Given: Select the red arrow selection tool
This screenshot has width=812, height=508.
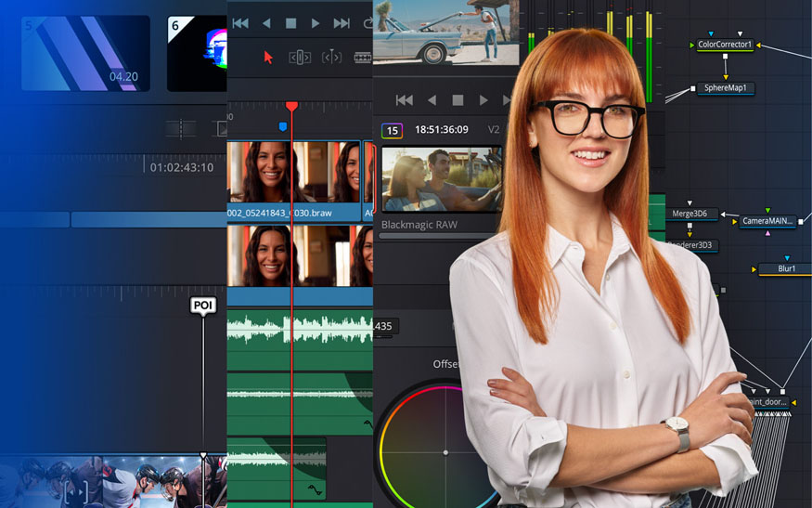Looking at the screenshot, I should click(268, 57).
